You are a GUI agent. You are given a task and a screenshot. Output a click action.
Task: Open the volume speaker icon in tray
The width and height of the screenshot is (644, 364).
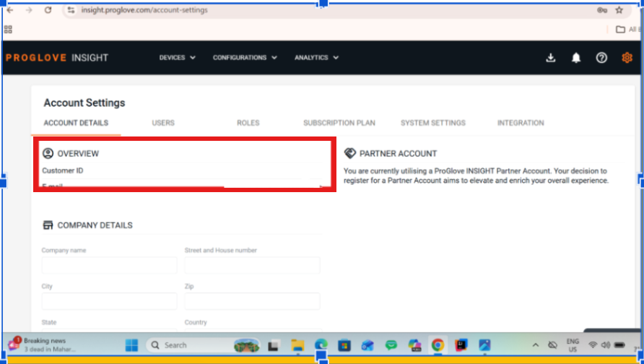point(606,345)
